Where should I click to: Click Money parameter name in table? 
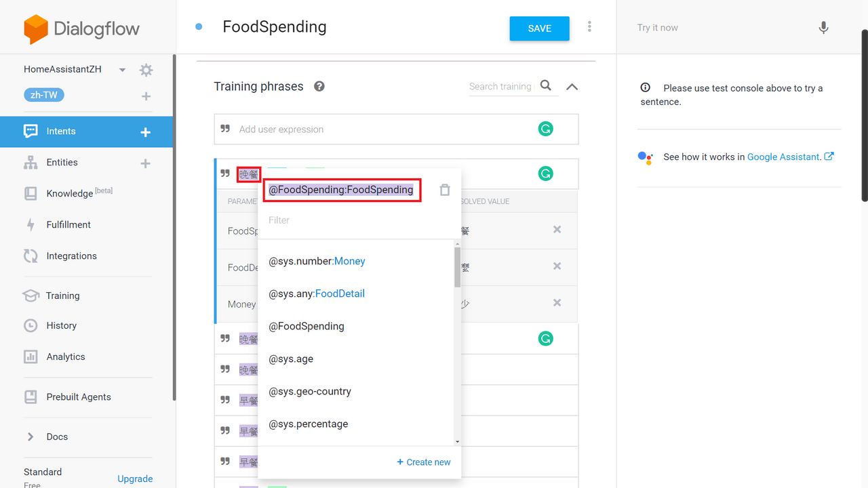(x=242, y=304)
